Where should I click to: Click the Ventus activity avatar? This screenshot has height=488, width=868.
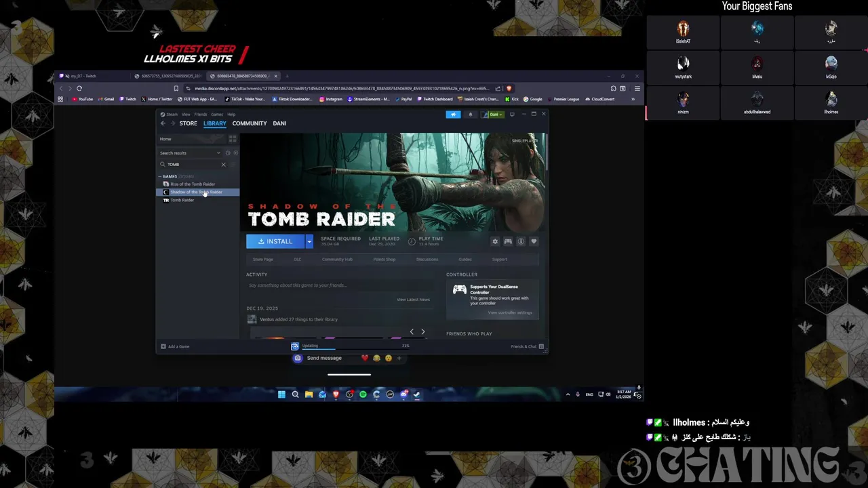tap(252, 319)
